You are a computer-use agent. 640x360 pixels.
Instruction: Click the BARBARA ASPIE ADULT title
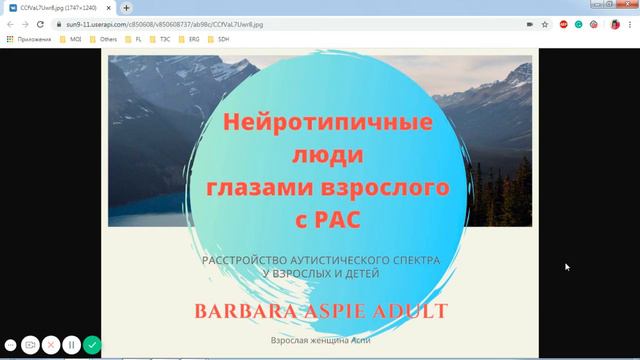click(x=321, y=311)
